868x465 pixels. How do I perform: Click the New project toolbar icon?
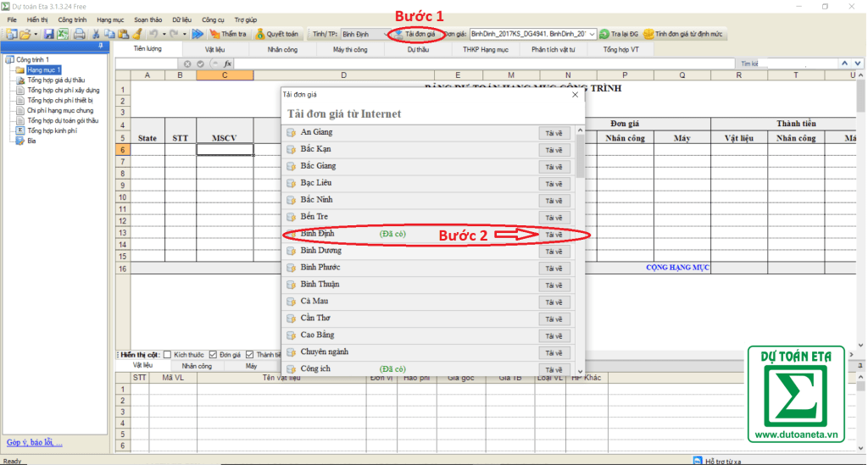(x=12, y=34)
